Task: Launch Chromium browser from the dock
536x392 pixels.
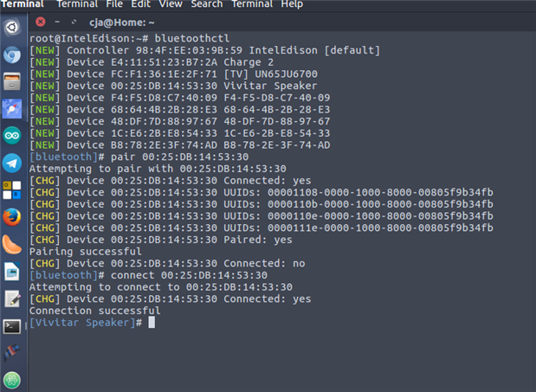Action: click(x=12, y=55)
